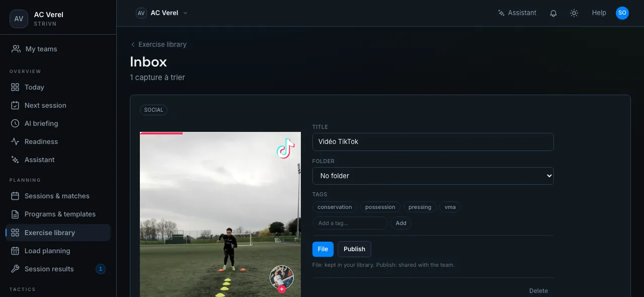
Task: Click the Readiness pulse icon
Action: coord(15,141)
